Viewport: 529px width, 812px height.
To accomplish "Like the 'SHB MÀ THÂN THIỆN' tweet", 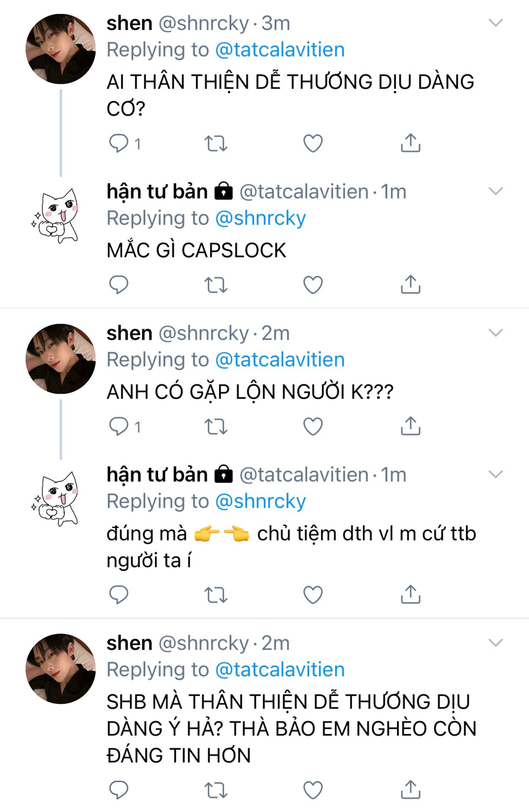I will point(313,790).
